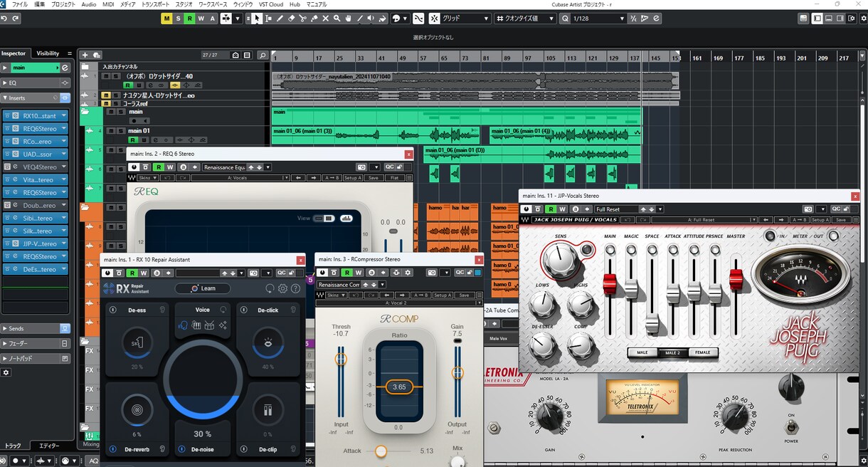Click the Attack slider handle in RComp
The width and height of the screenshot is (868, 467).
click(381, 451)
